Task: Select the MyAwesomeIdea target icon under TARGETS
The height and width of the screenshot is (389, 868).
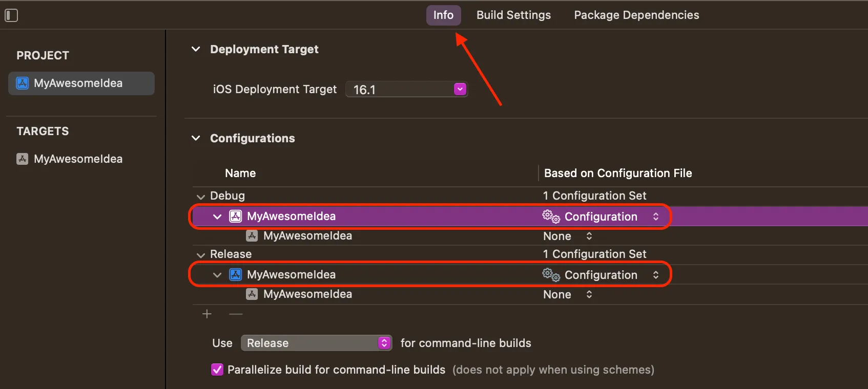Action: (x=22, y=159)
